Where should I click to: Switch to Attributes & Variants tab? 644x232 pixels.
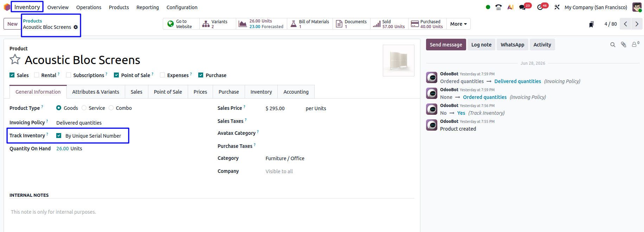pos(96,92)
